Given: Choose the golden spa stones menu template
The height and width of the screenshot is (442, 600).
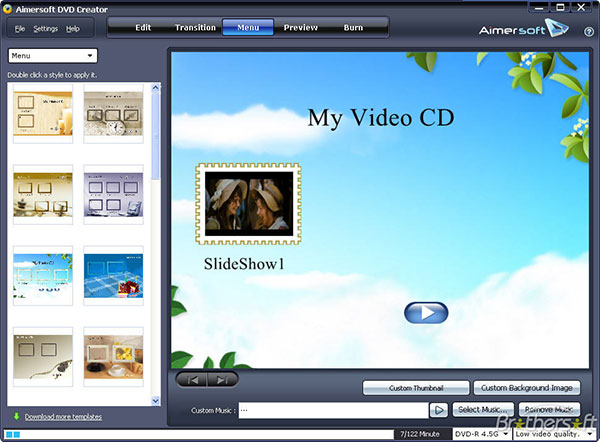Looking at the screenshot, I should 43,195.
